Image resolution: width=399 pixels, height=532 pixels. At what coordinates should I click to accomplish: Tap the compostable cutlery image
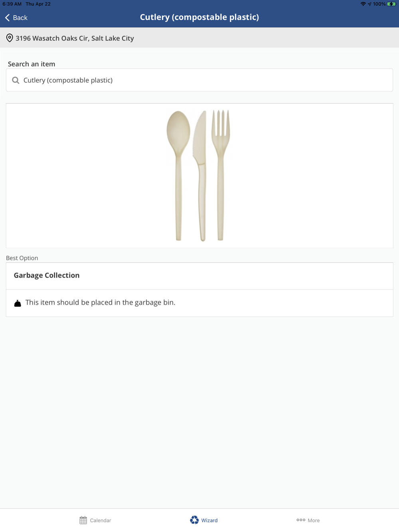(199, 175)
